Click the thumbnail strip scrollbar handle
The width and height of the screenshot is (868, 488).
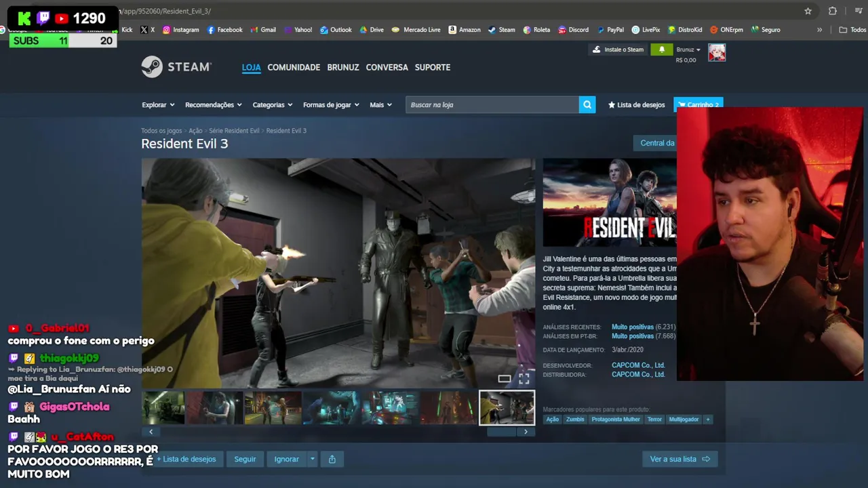tap(501, 432)
